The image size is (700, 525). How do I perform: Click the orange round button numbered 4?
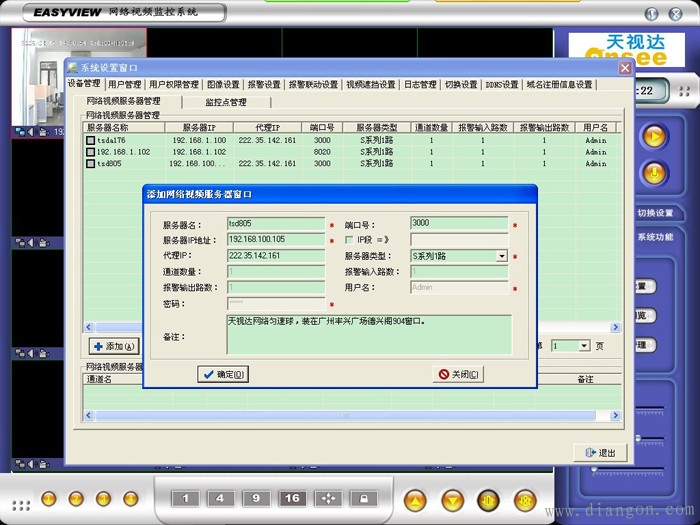tap(131, 499)
